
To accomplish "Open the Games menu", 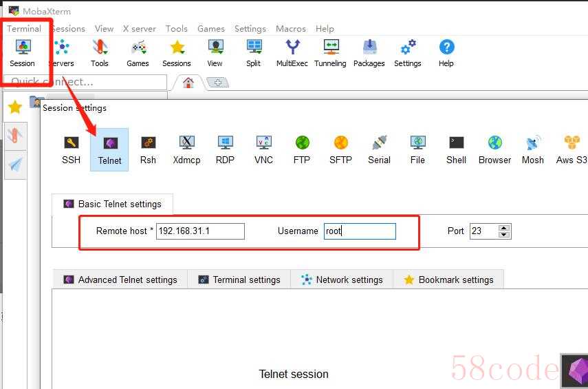I will 211,28.
